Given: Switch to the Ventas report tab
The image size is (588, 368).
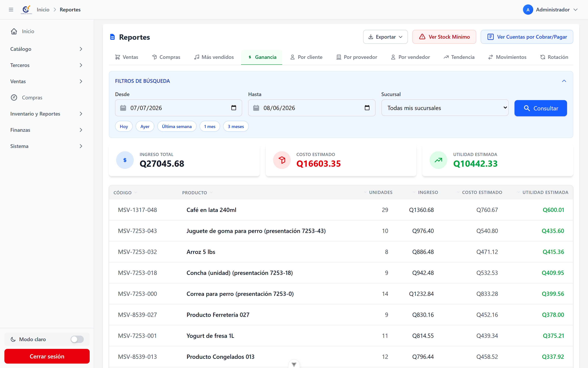Looking at the screenshot, I should tap(127, 57).
